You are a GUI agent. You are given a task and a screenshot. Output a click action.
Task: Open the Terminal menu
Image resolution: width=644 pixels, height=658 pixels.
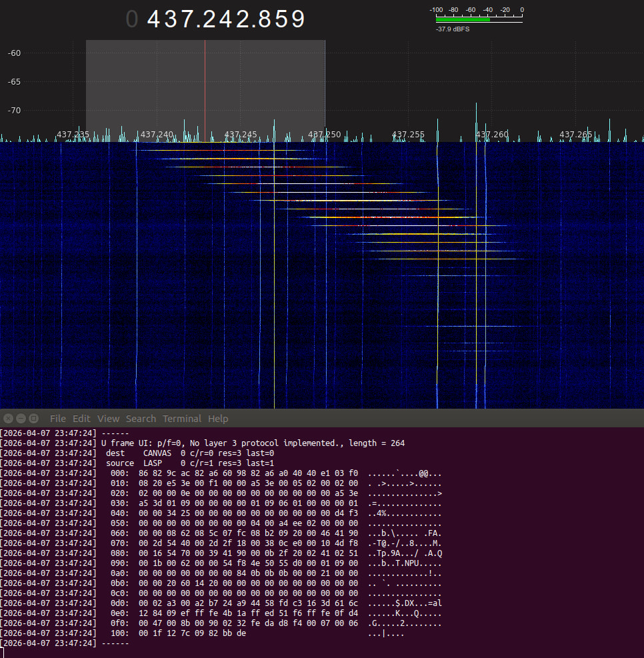pos(182,419)
